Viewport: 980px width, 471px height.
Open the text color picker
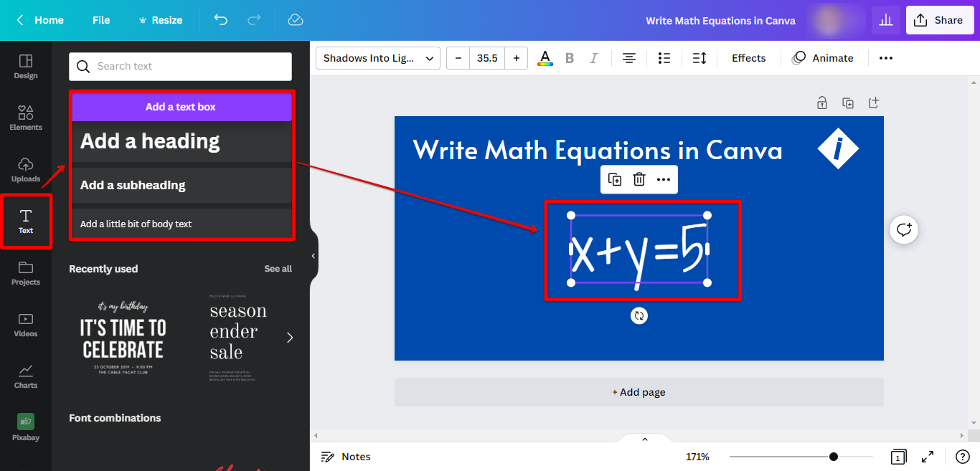click(x=545, y=58)
